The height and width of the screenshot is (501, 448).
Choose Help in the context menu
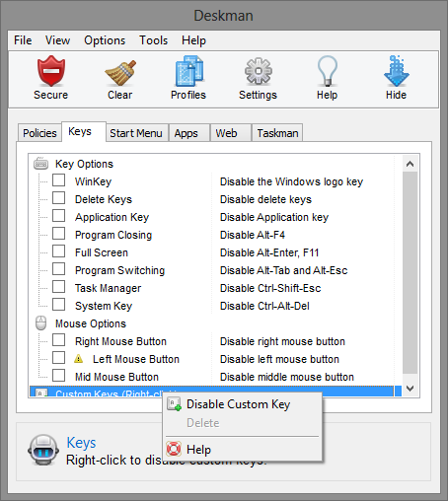point(242,449)
